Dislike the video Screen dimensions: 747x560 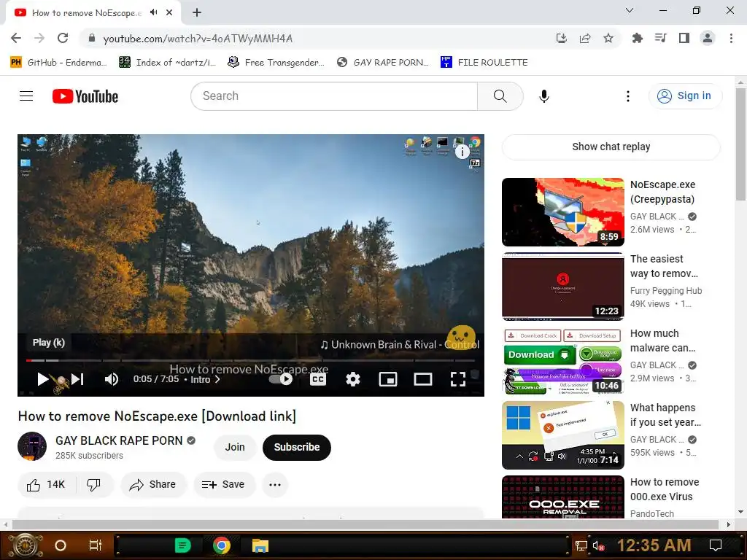point(94,484)
